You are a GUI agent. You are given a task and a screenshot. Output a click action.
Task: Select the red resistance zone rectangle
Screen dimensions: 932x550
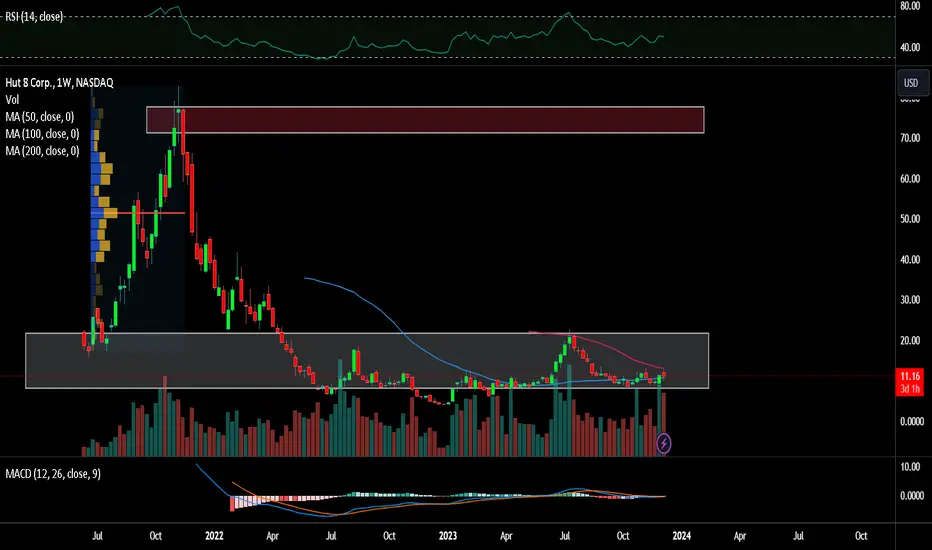[425, 120]
